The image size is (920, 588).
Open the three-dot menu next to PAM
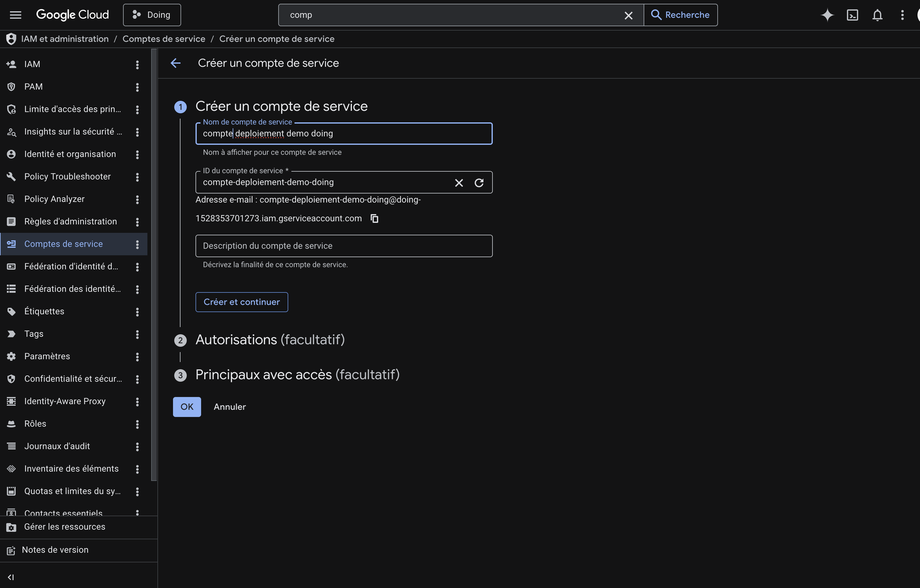137,87
